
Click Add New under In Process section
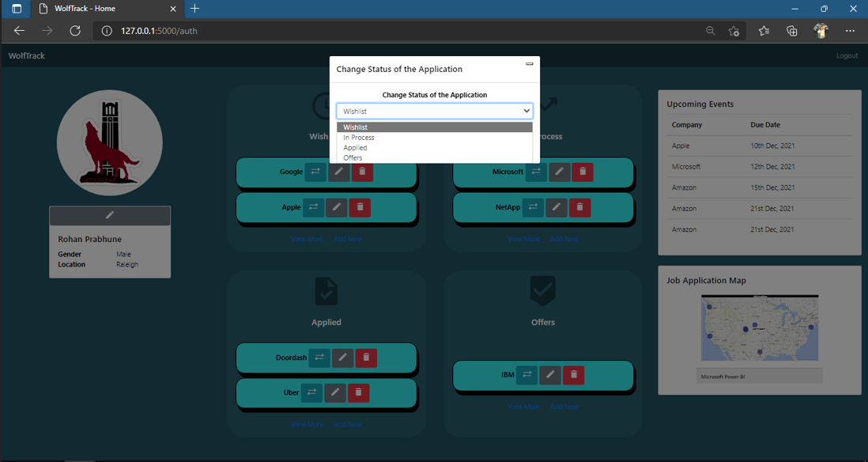(564, 239)
